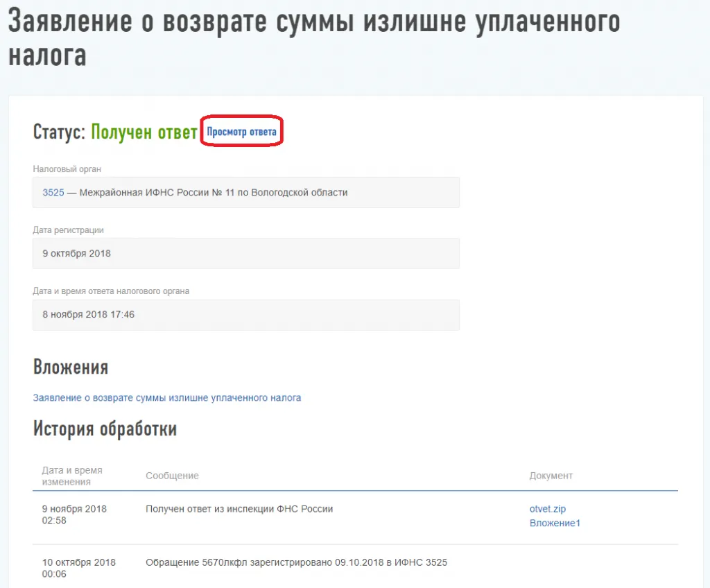Image resolution: width=710 pixels, height=588 pixels.
Task: Download the otvet.zip document
Action: point(547,509)
